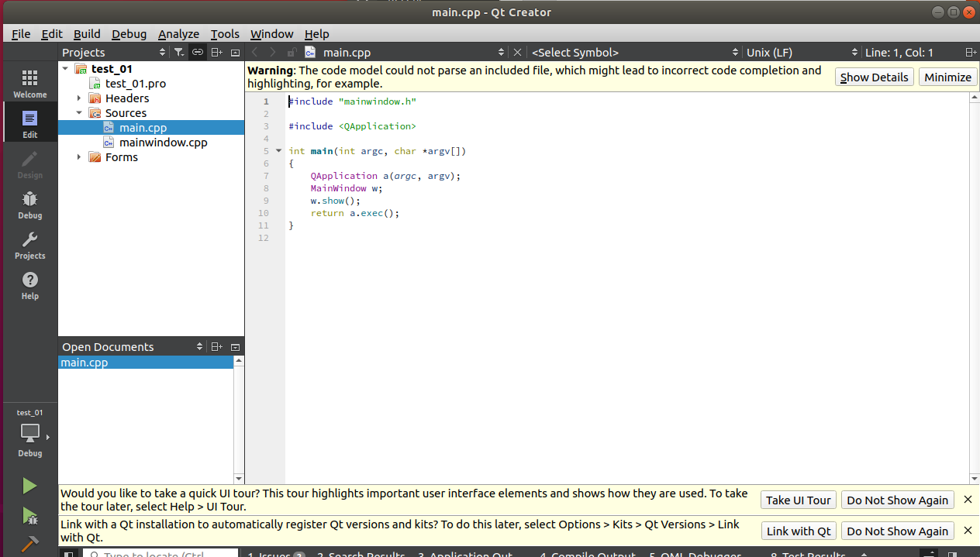
Task: Split the Projects panel
Action: coord(217,52)
